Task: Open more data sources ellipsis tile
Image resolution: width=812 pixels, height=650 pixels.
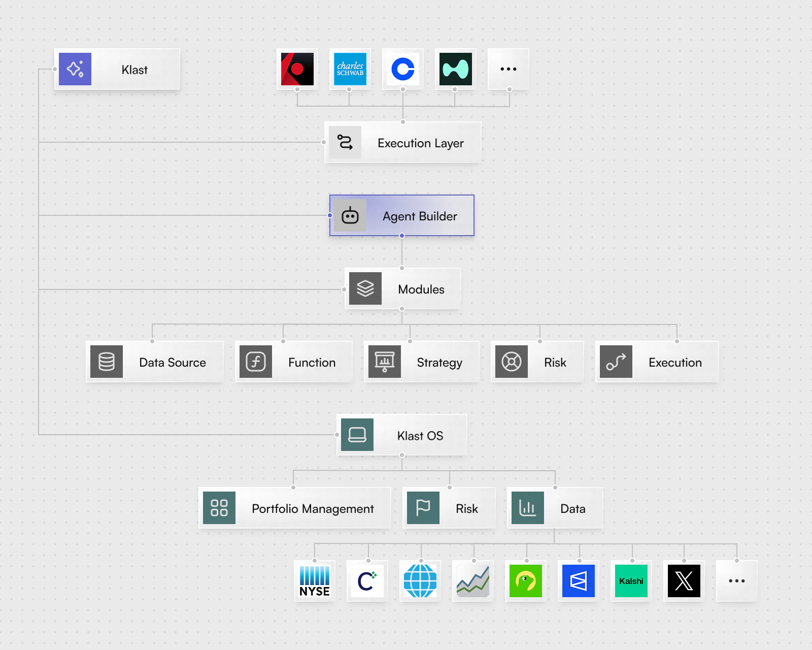Action: coord(737,581)
